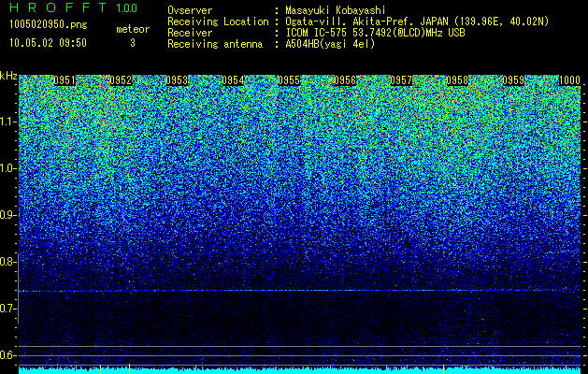588x374 pixels.
Task: Click the Ovserver field label
Action: coord(190,10)
